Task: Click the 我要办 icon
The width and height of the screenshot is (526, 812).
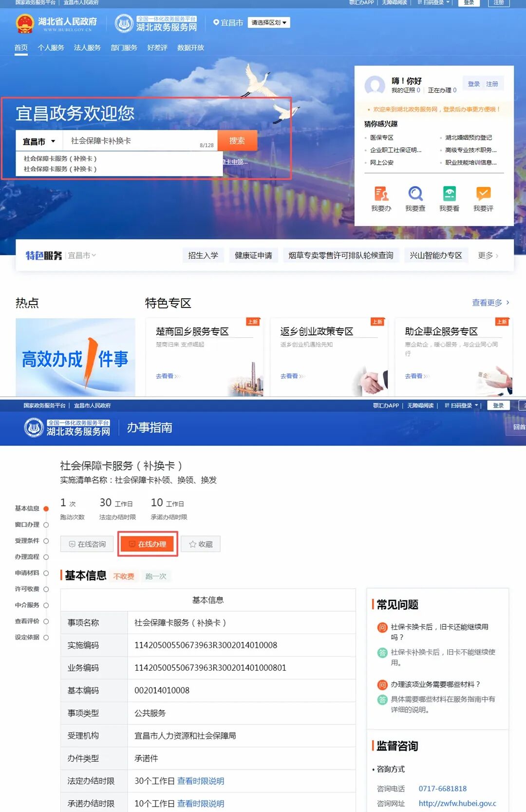Action: point(381,194)
